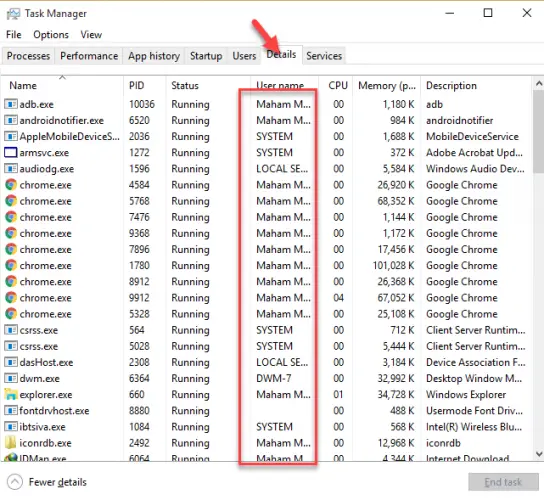Select the Usermode Font Driv... description

pos(474,411)
